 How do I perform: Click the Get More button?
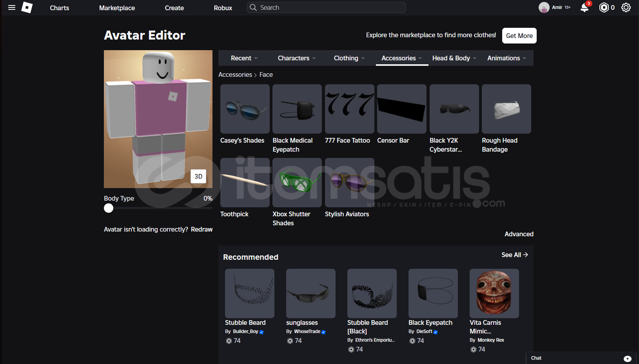coord(519,36)
